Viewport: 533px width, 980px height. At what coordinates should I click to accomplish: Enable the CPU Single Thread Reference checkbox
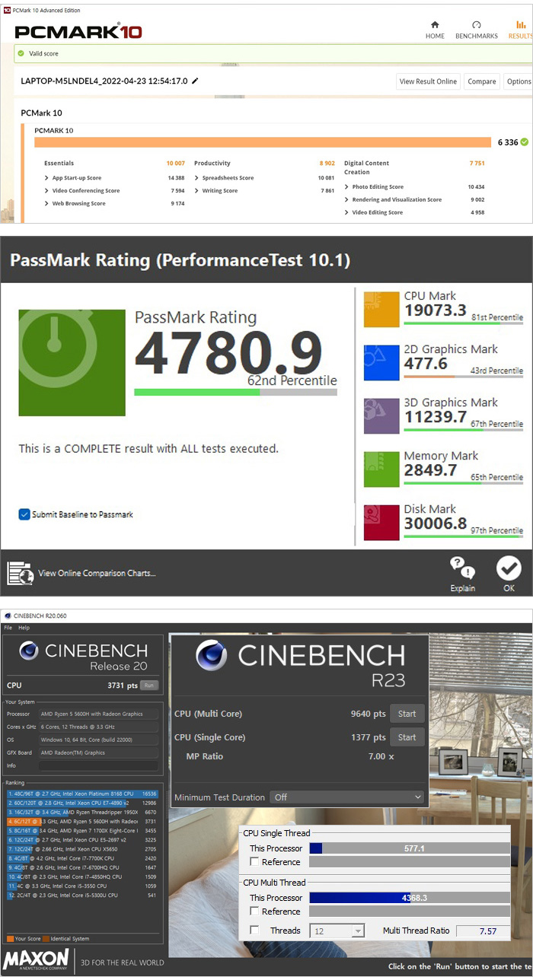(x=254, y=862)
